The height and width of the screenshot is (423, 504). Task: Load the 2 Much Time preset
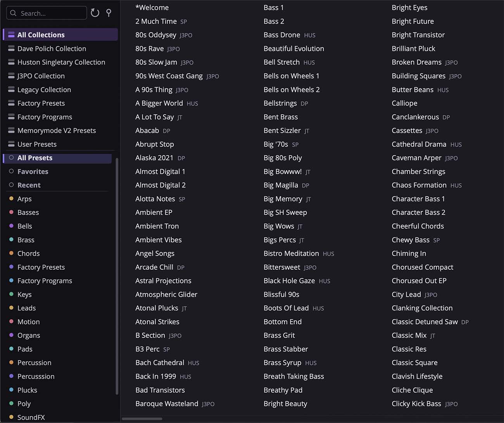coord(156,21)
